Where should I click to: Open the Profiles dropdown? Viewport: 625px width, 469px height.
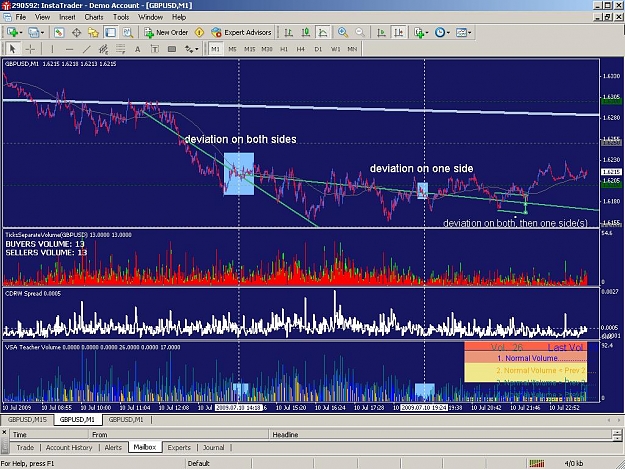click(x=35, y=33)
